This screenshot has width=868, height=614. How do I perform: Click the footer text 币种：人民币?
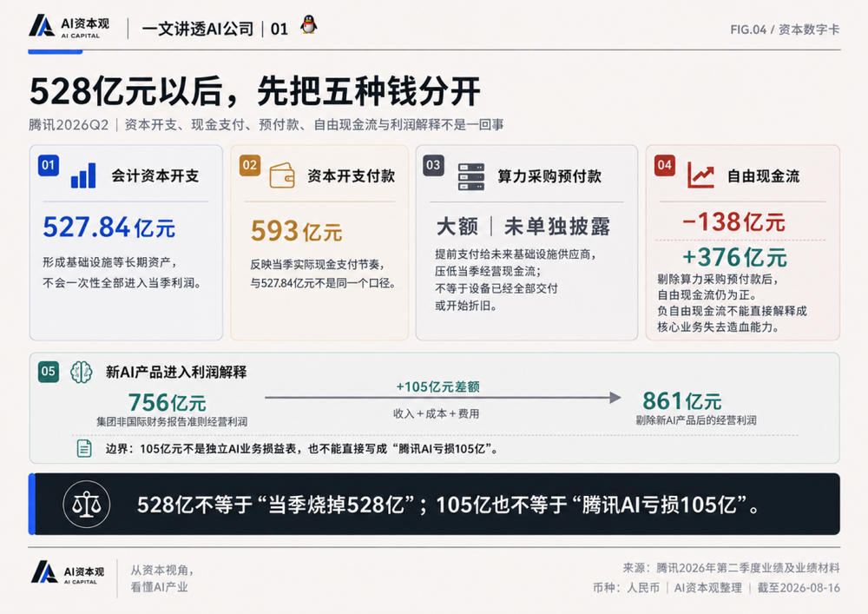627,588
